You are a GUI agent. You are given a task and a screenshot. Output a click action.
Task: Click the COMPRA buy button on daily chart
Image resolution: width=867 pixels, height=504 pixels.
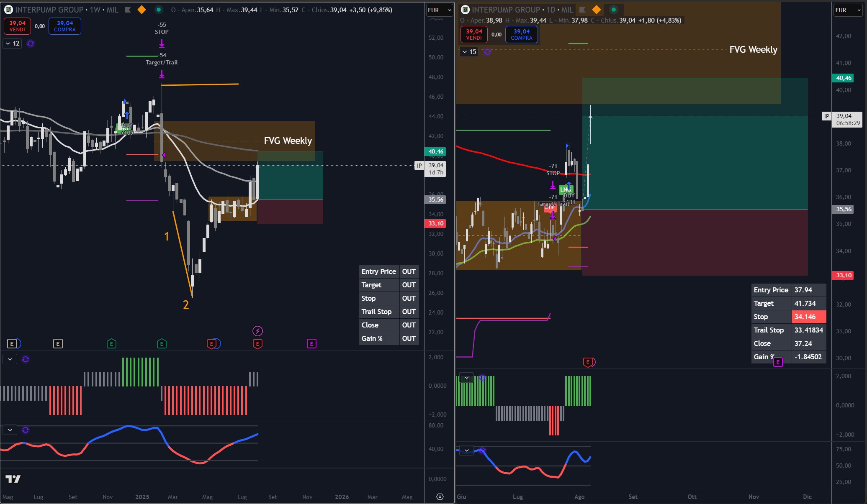pyautogui.click(x=521, y=34)
